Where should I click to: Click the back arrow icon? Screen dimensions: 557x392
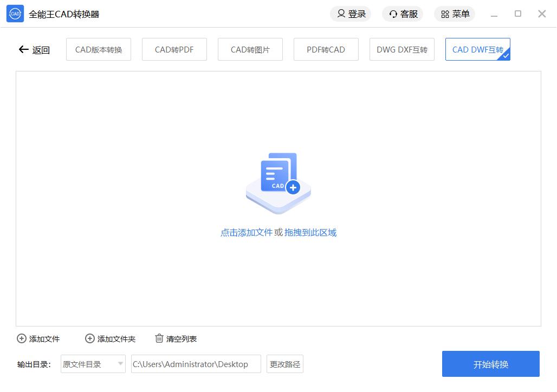tap(23, 50)
